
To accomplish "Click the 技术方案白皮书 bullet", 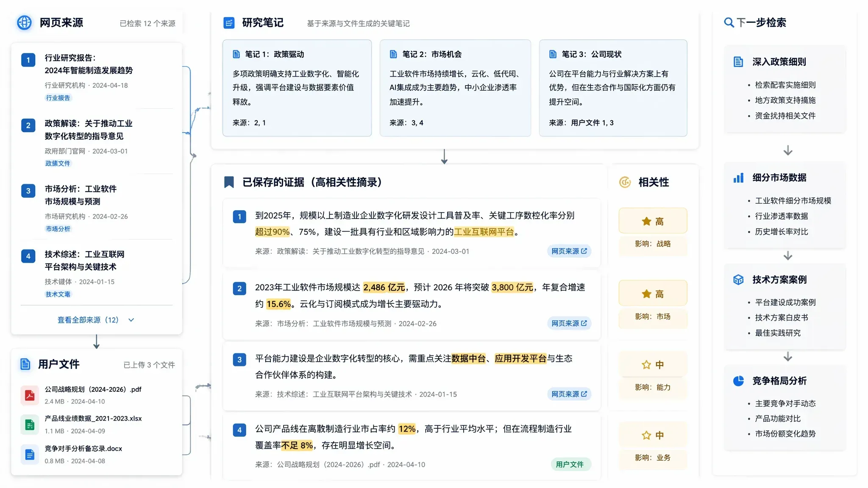I will coord(781,317).
